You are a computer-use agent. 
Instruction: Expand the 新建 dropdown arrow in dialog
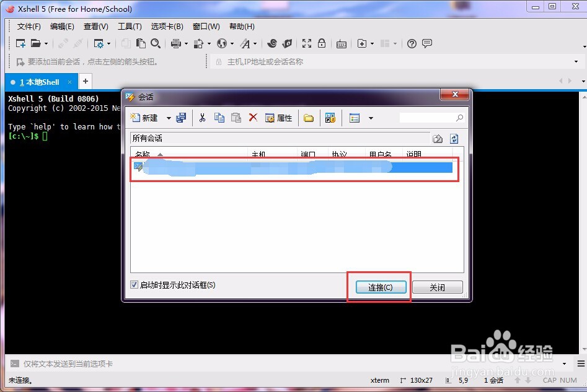pyautogui.click(x=169, y=118)
